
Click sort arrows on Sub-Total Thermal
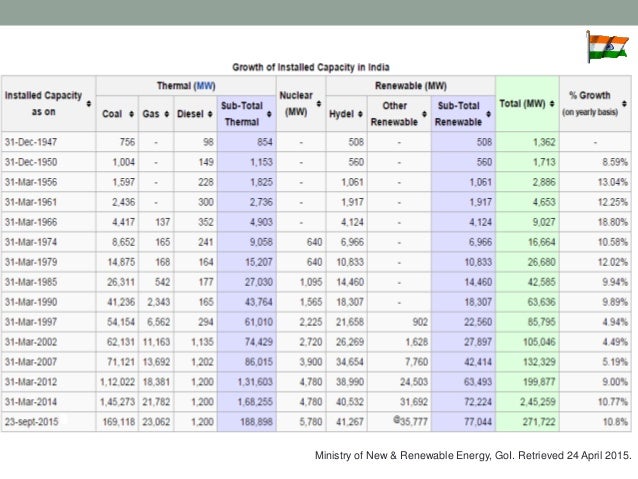click(x=270, y=115)
